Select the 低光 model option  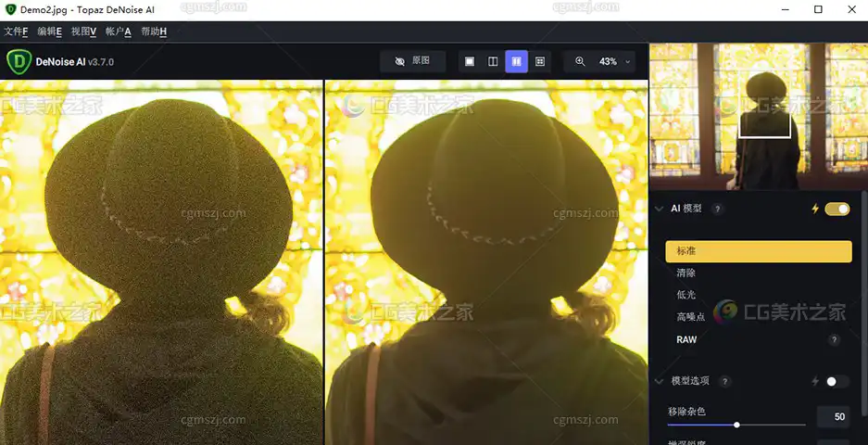tap(686, 295)
